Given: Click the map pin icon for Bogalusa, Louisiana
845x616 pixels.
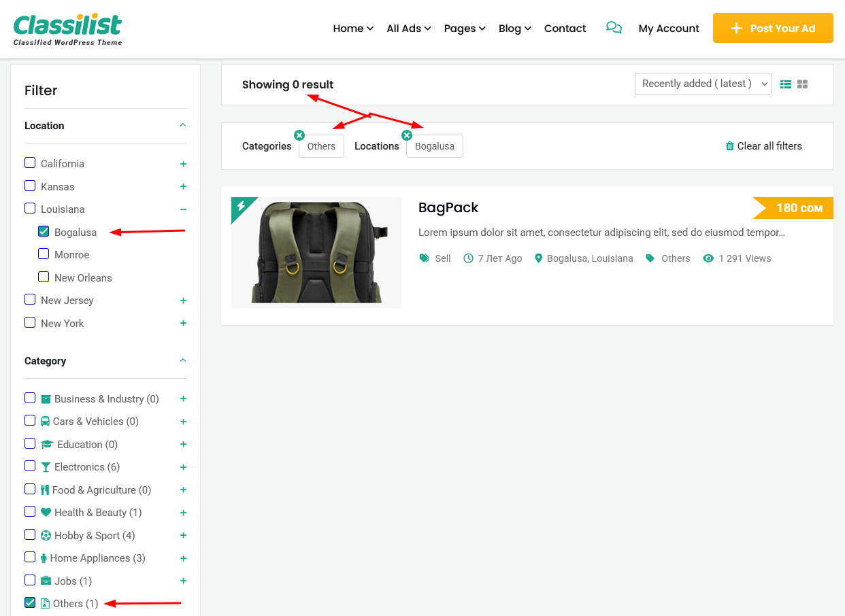Looking at the screenshot, I should [x=539, y=258].
